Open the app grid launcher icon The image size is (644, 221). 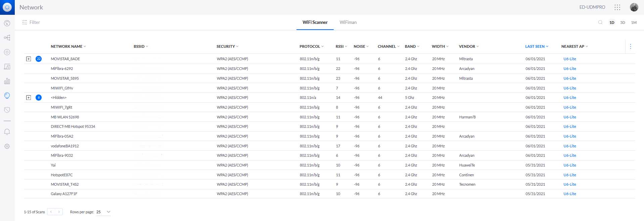coord(617,7)
